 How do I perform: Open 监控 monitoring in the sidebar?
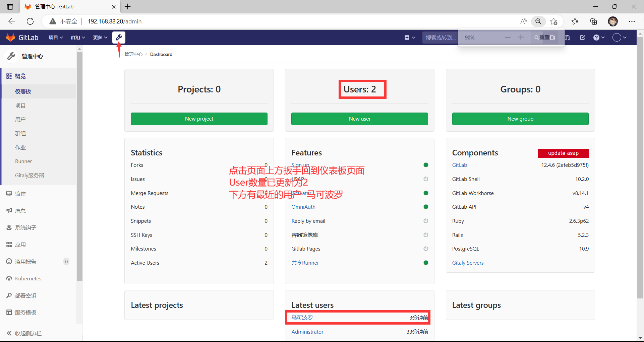point(20,194)
